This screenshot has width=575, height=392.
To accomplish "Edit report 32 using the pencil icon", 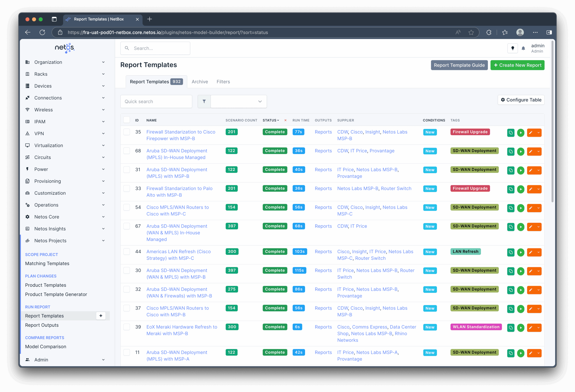I will pyautogui.click(x=531, y=290).
